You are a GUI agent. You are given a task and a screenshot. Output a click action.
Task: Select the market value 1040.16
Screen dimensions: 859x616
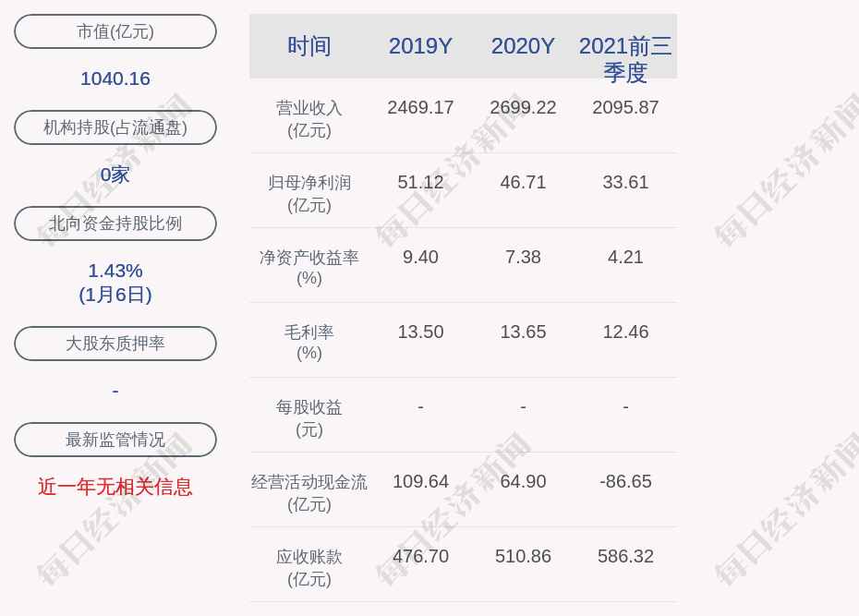(x=115, y=79)
